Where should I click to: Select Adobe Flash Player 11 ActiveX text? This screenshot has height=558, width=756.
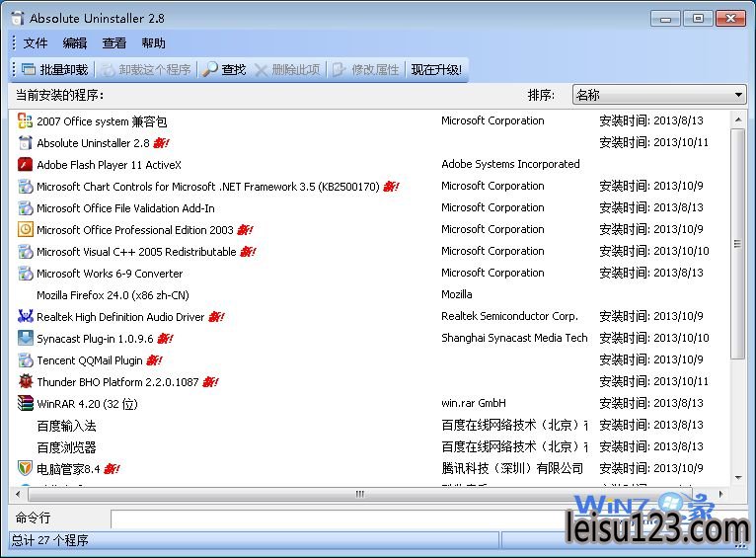pos(109,165)
